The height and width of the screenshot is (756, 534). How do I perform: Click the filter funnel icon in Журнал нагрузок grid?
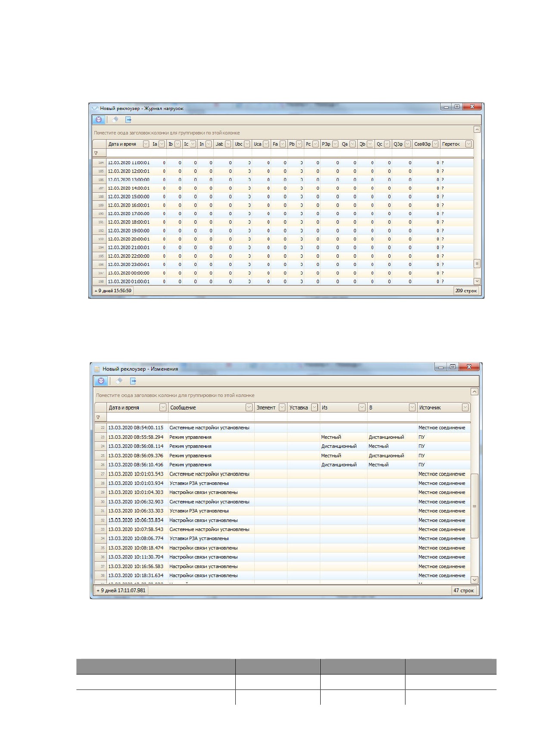(x=96, y=153)
